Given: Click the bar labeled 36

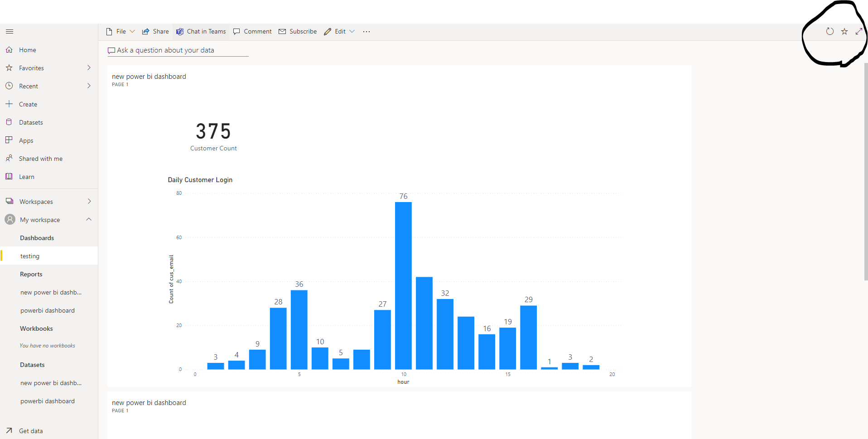Looking at the screenshot, I should coord(299,329).
